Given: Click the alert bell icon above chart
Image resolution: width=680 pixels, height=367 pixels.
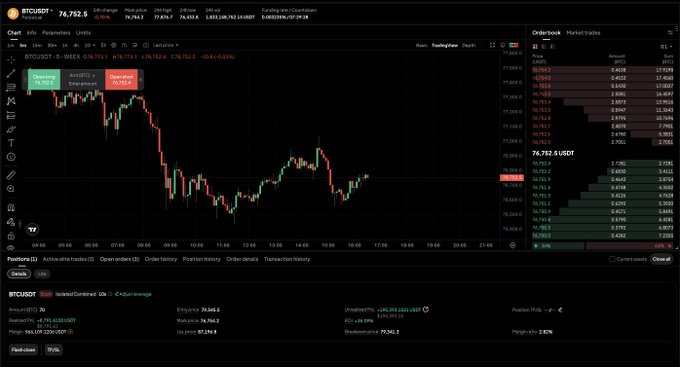Looking at the screenshot, I should [503, 45].
